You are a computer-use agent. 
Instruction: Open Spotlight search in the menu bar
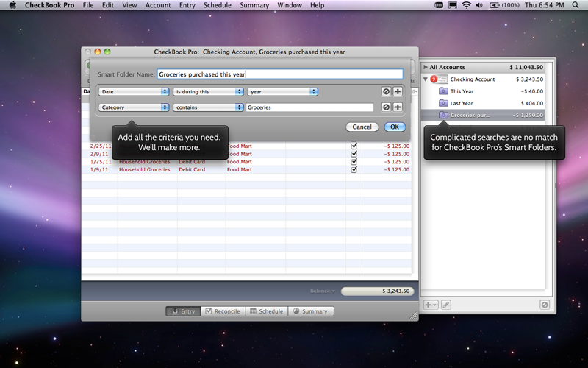(x=576, y=5)
